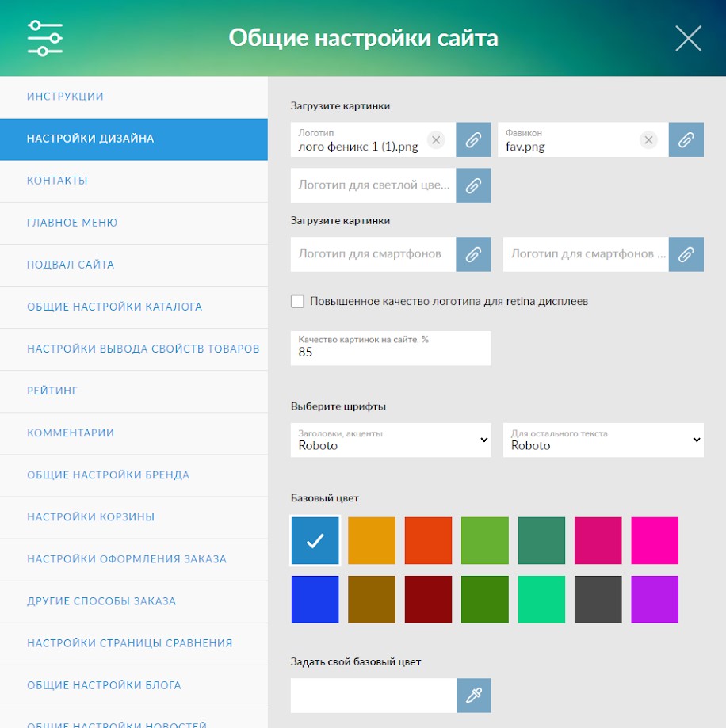Go to Главное меню settings
The height and width of the screenshot is (728, 726).
72,223
